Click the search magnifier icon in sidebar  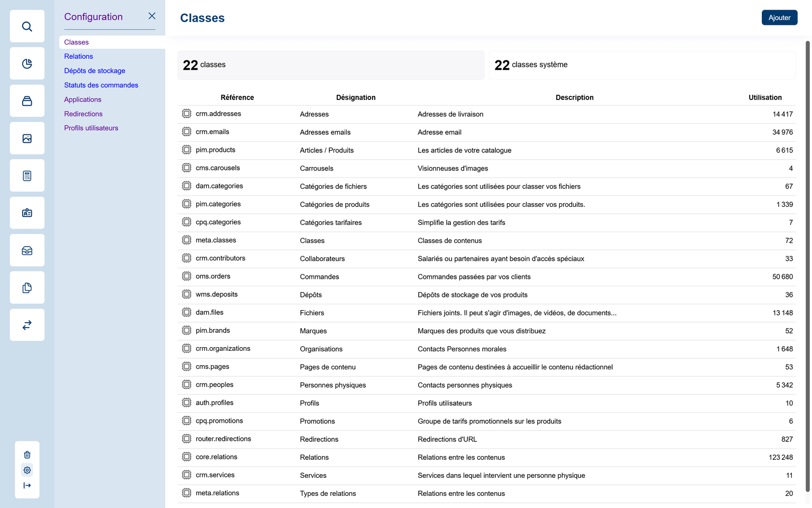pyautogui.click(x=27, y=26)
